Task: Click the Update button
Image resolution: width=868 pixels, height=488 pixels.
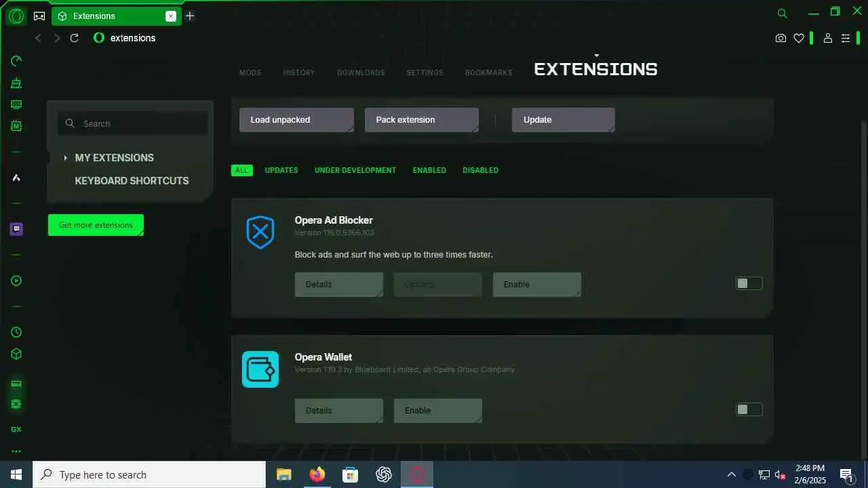Action: click(x=564, y=120)
